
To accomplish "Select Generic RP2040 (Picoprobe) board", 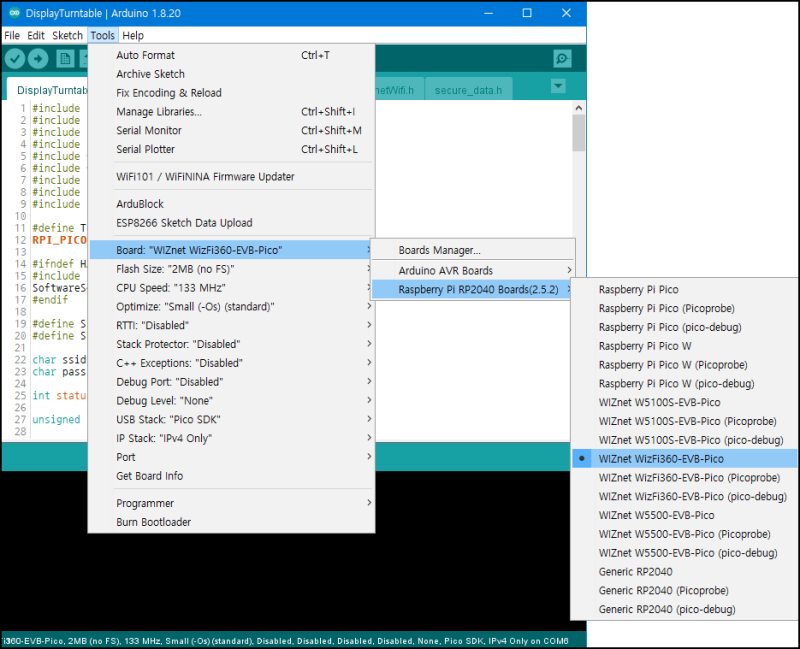I will [684, 591].
